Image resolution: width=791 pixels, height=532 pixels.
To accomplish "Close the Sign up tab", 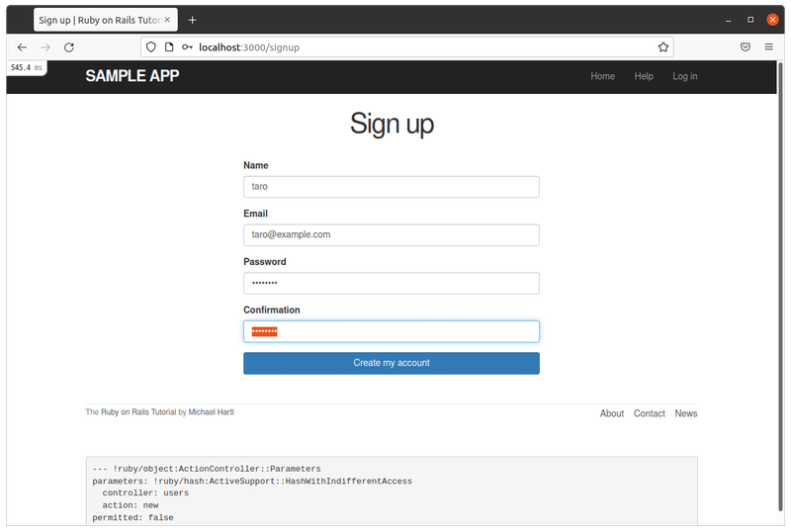I will tap(167, 20).
